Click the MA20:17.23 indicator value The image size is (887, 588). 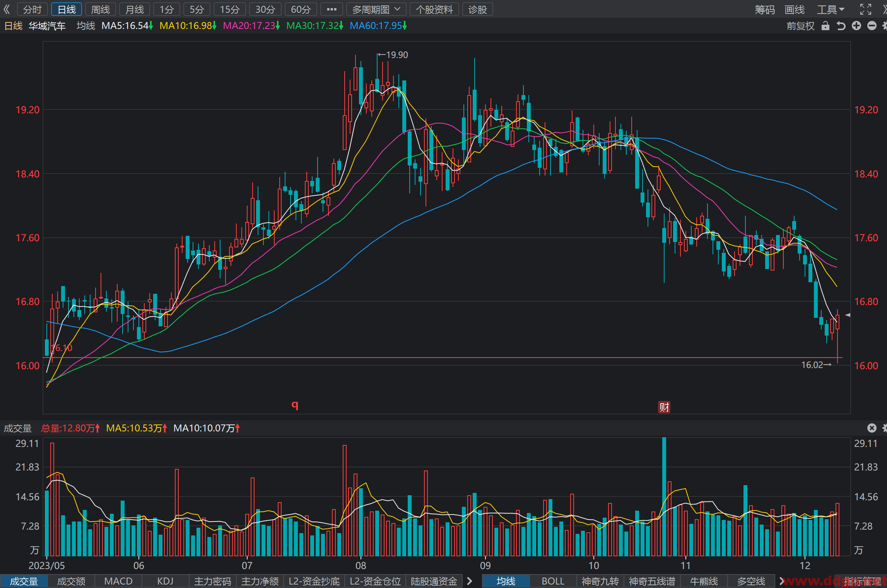(x=251, y=26)
